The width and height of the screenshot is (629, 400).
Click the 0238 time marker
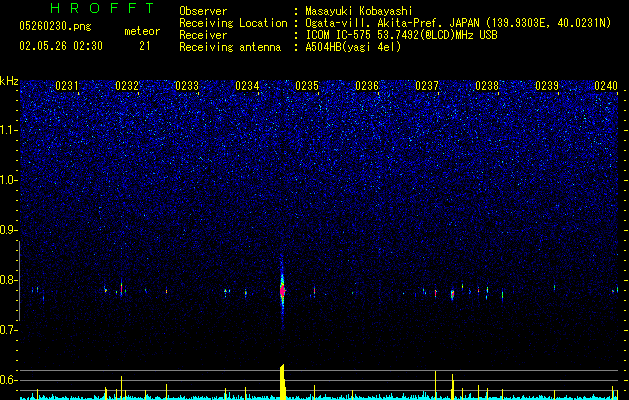coord(487,86)
